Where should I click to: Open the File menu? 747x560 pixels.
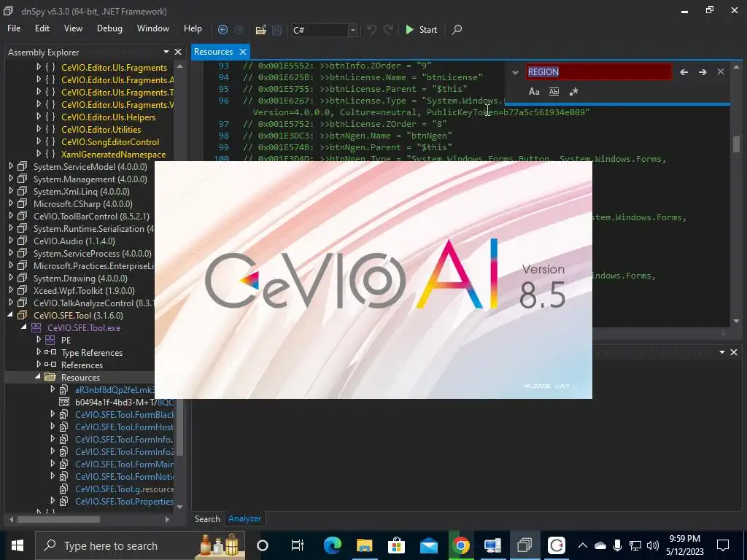14,28
